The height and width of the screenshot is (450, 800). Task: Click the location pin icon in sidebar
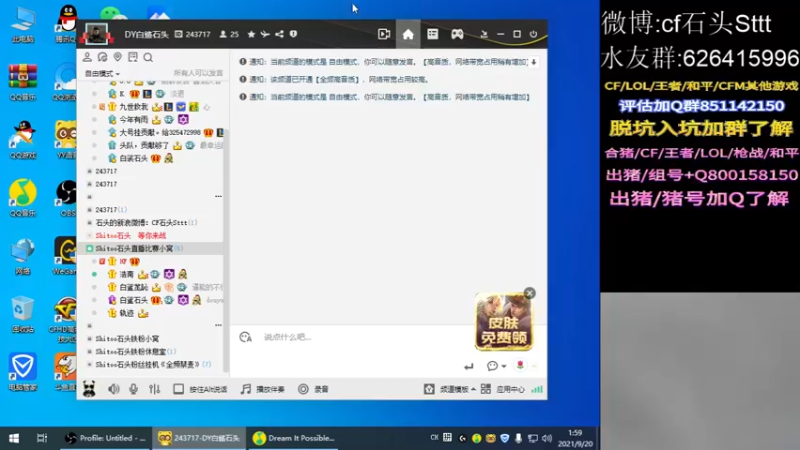(118, 57)
